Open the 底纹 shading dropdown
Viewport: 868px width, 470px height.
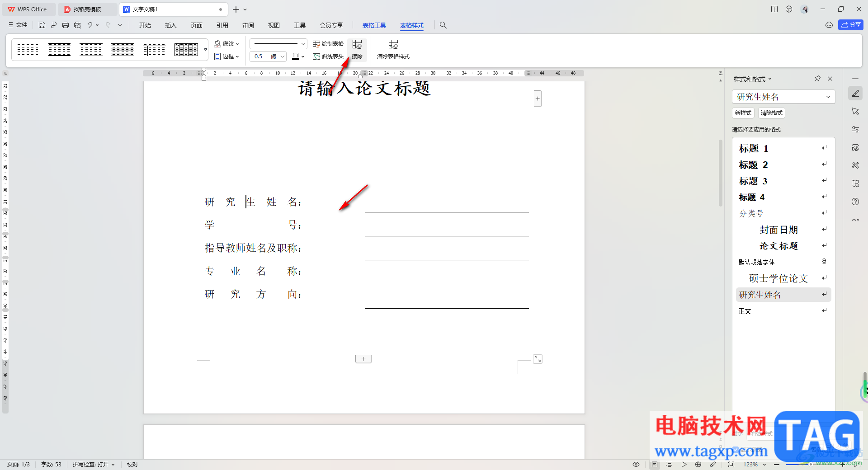(x=227, y=44)
